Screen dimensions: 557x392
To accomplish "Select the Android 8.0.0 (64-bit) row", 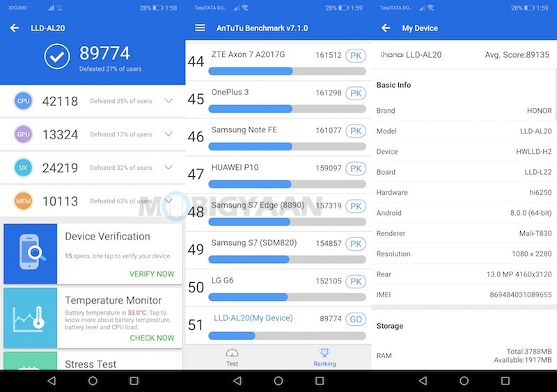I will click(464, 213).
